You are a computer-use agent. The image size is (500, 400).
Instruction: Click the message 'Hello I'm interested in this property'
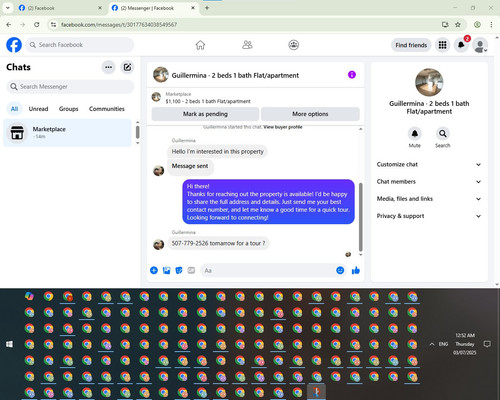217,152
